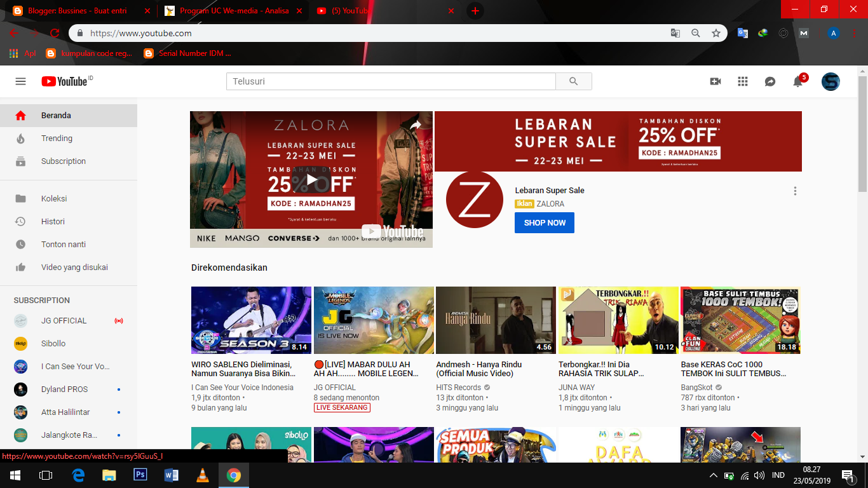Open the Zalora ad three-dot options menu
868x488 pixels.
click(795, 191)
